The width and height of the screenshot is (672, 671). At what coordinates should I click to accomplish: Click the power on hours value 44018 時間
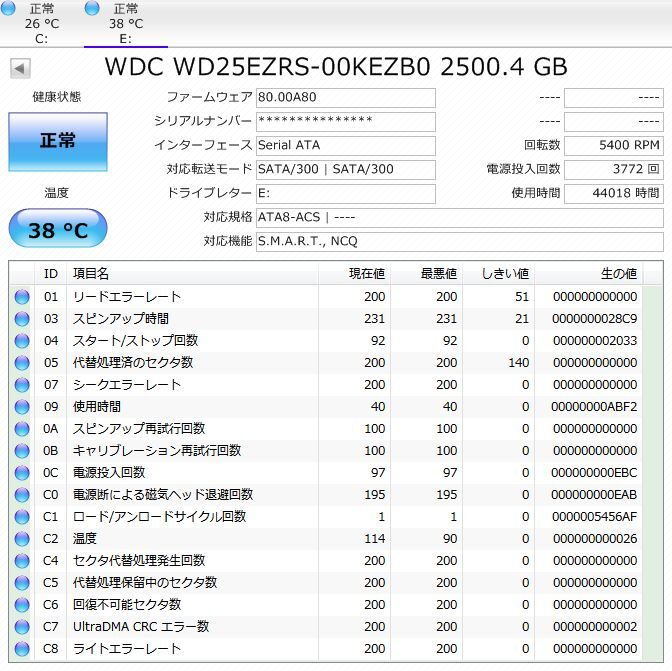pyautogui.click(x=614, y=194)
